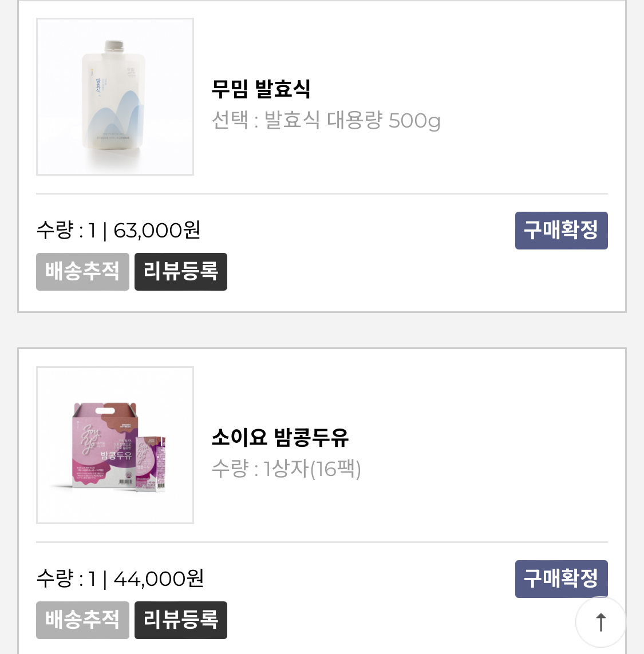The image size is (644, 654).
Task: Tap the scroll-to-top arrow icon
Action: 600,622
